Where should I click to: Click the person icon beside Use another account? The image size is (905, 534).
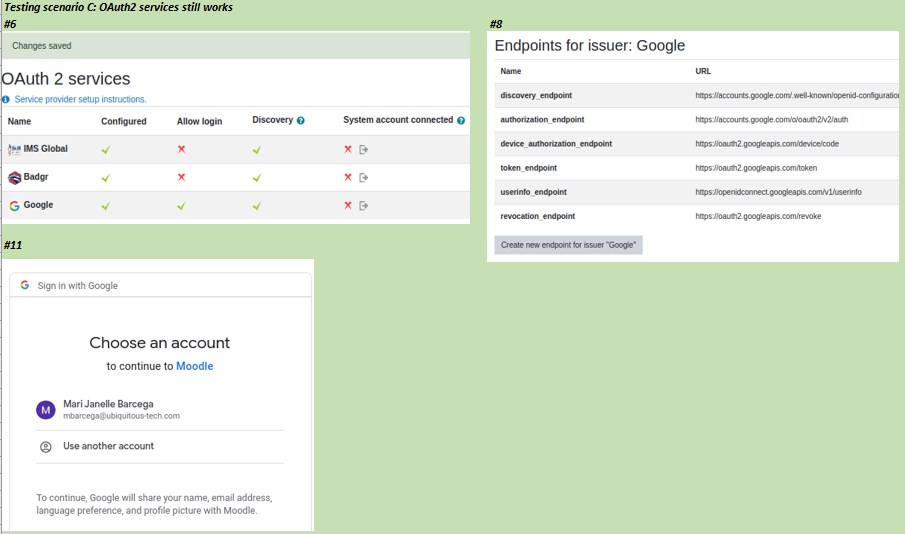click(46, 446)
